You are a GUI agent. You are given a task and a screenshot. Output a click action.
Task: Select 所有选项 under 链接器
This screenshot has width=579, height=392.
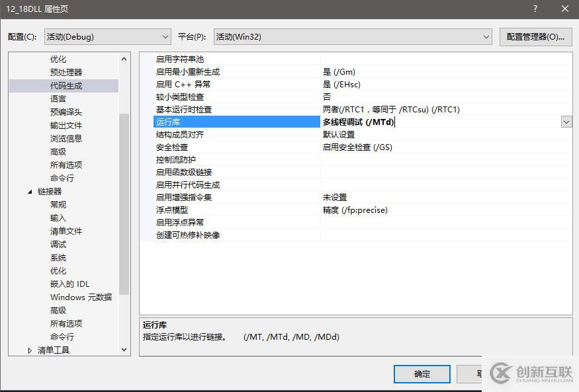(66, 324)
